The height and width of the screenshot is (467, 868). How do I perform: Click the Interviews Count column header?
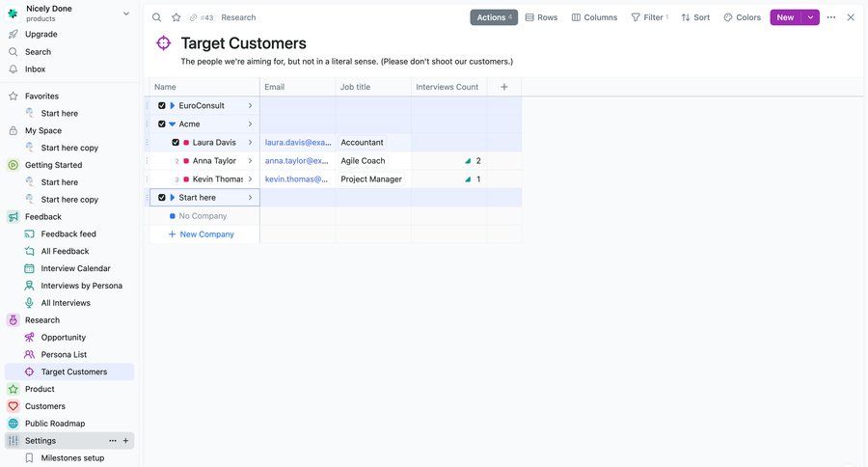447,87
